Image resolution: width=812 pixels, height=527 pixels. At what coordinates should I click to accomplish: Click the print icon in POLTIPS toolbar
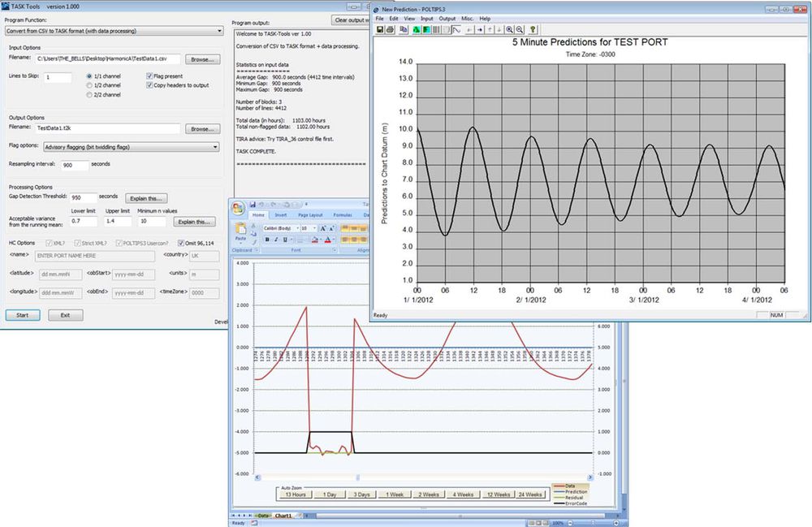[x=390, y=29]
